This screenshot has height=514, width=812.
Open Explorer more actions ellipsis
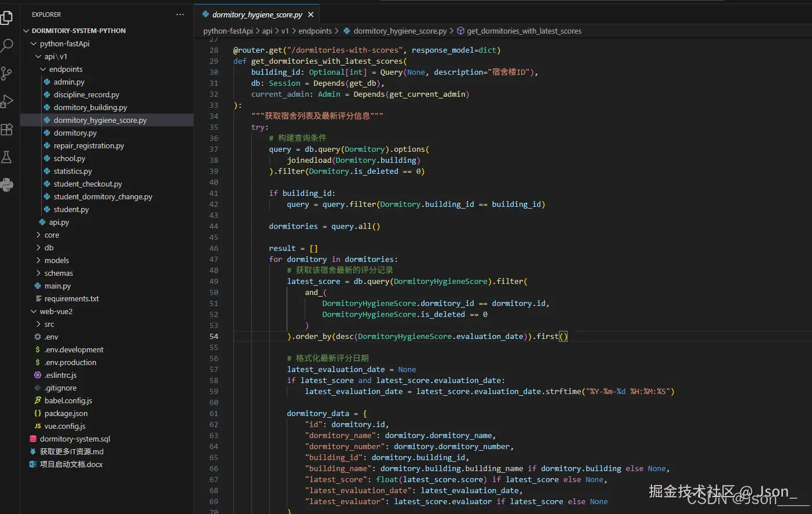(180, 14)
